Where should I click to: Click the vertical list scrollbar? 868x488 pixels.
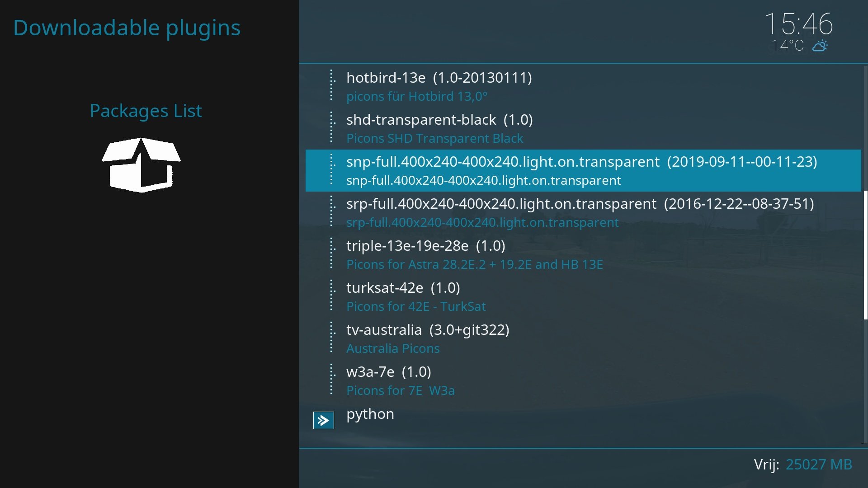point(865,254)
